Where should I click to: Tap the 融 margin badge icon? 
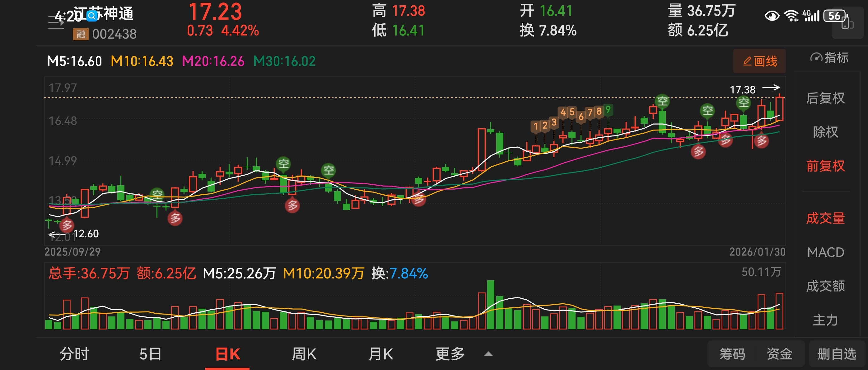click(81, 34)
